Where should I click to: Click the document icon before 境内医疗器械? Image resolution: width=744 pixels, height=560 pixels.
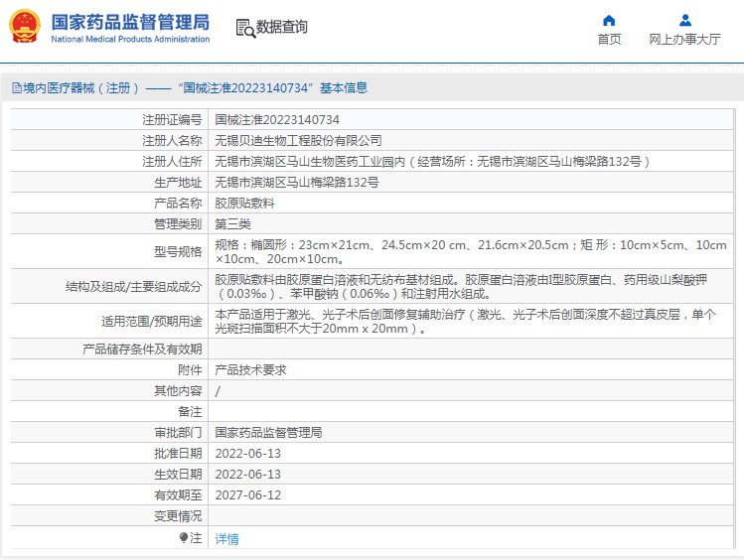17,88
